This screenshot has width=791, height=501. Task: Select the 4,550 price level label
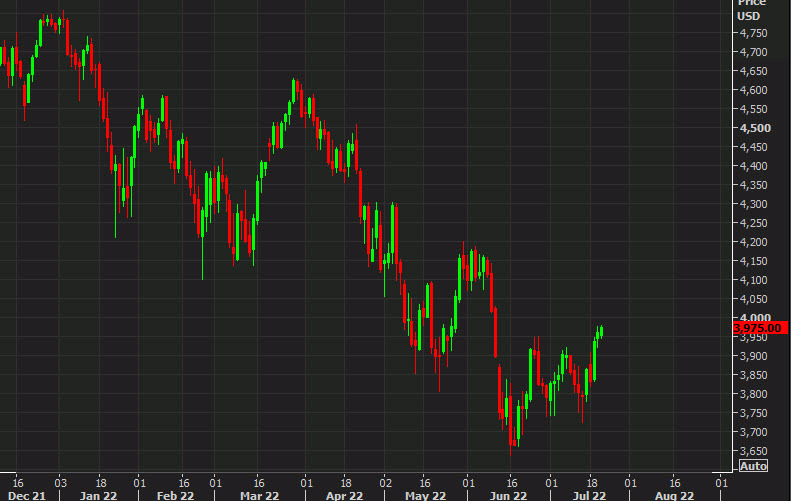[x=753, y=109]
